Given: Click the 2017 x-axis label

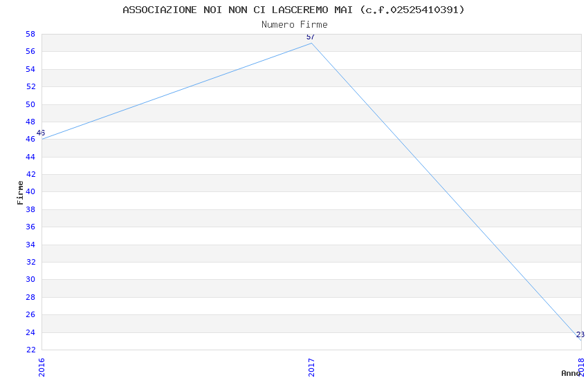Looking at the screenshot, I should click(311, 368).
